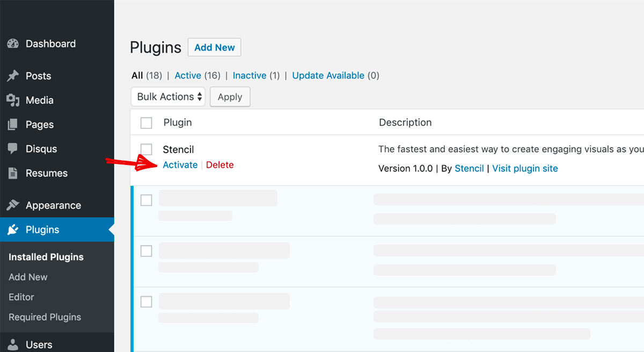This screenshot has height=352, width=644.
Task: Filter plugins by Inactive
Action: 250,76
